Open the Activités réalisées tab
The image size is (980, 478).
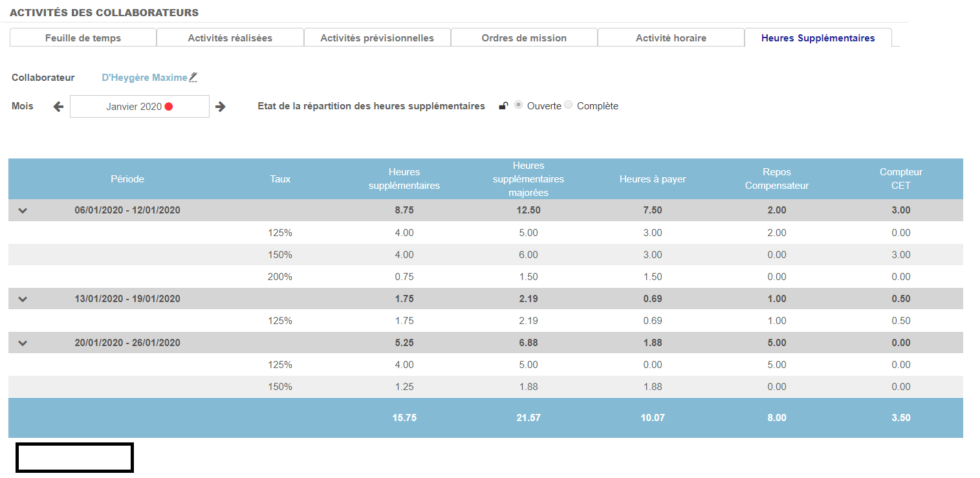230,38
